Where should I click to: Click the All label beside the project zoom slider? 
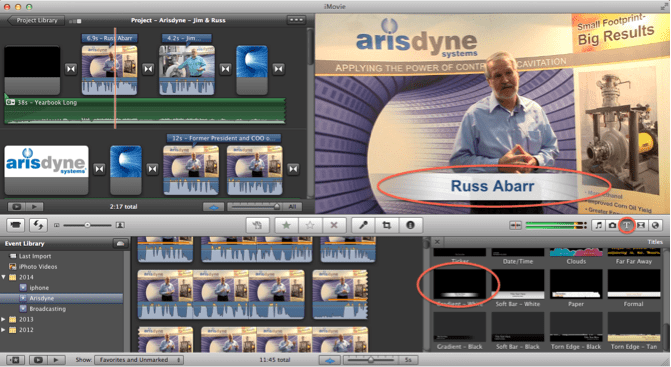click(292, 207)
